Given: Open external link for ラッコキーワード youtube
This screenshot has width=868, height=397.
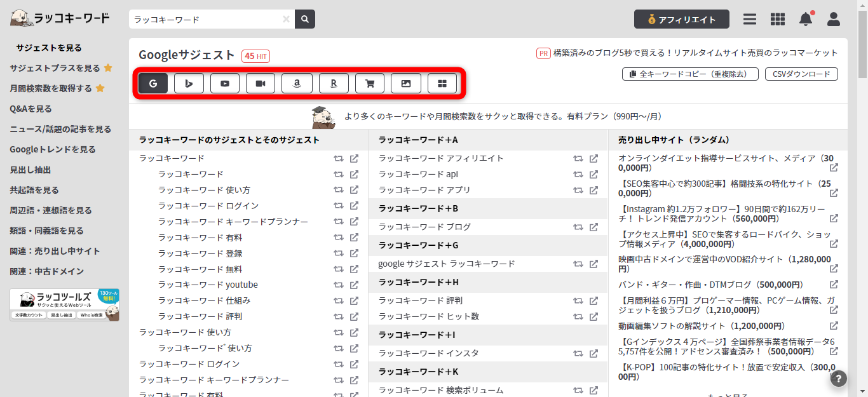Looking at the screenshot, I should (355, 285).
